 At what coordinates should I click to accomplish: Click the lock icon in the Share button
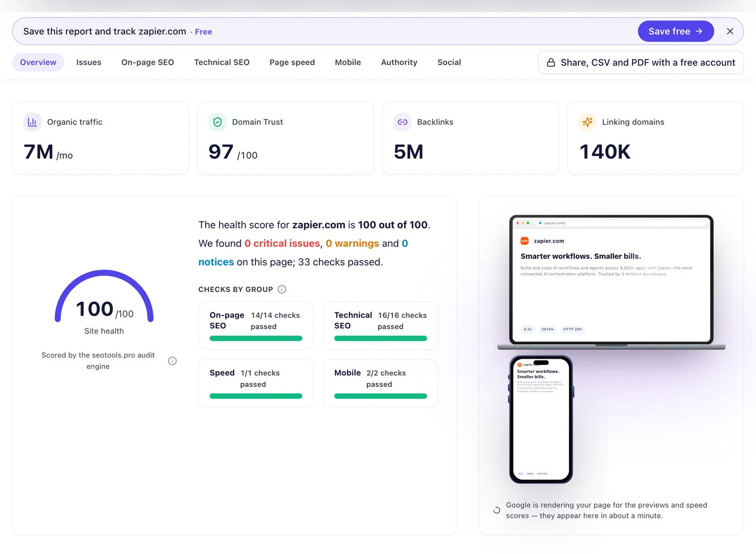pyautogui.click(x=551, y=62)
